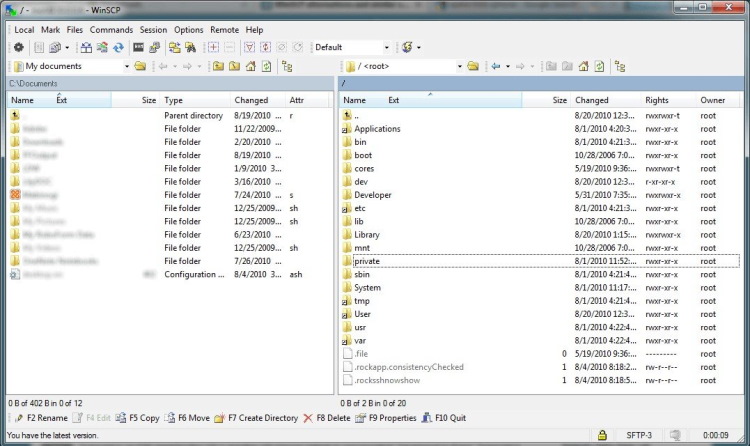Click the Unselect Files minus icon
The image size is (750, 446).
[x=230, y=47]
